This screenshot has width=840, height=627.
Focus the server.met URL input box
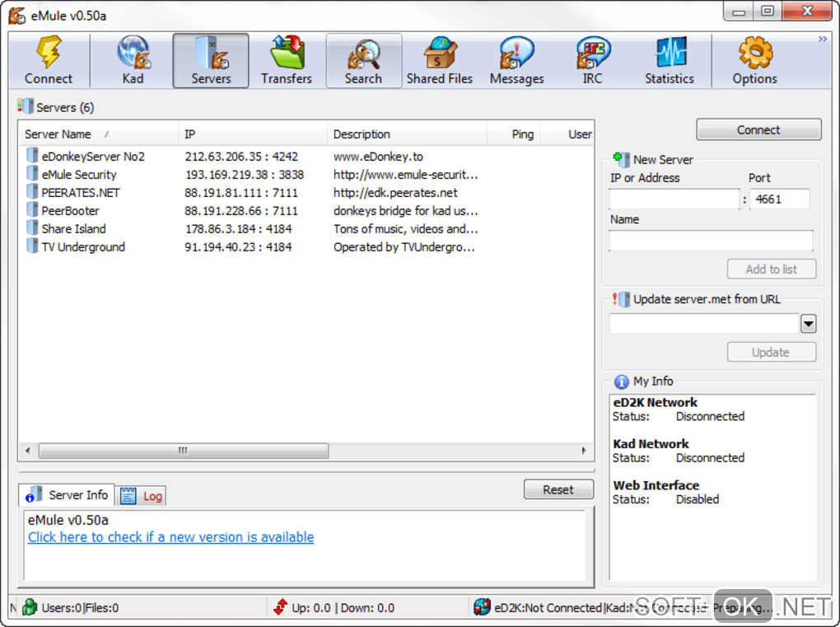point(704,323)
